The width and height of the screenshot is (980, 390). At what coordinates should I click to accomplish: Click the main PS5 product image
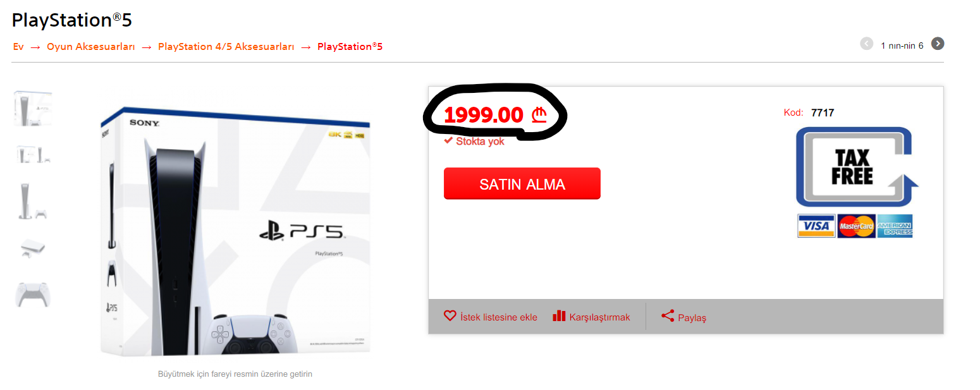click(235, 232)
